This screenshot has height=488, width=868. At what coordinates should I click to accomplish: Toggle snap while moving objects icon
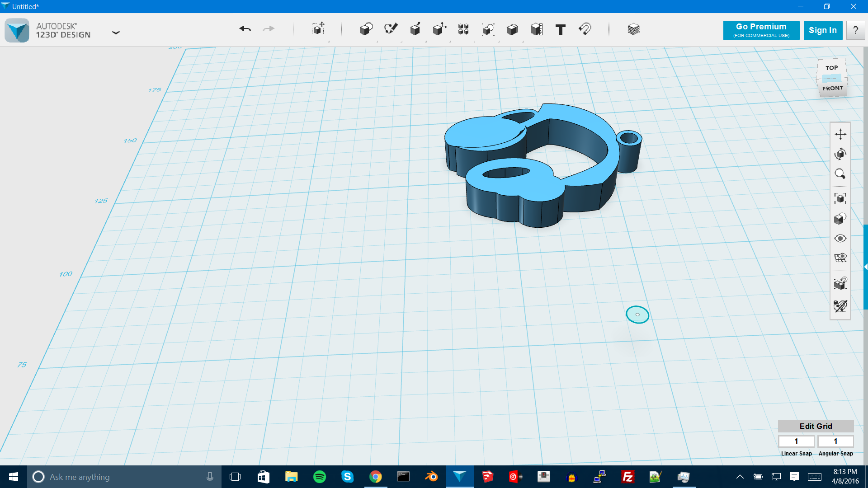click(840, 283)
